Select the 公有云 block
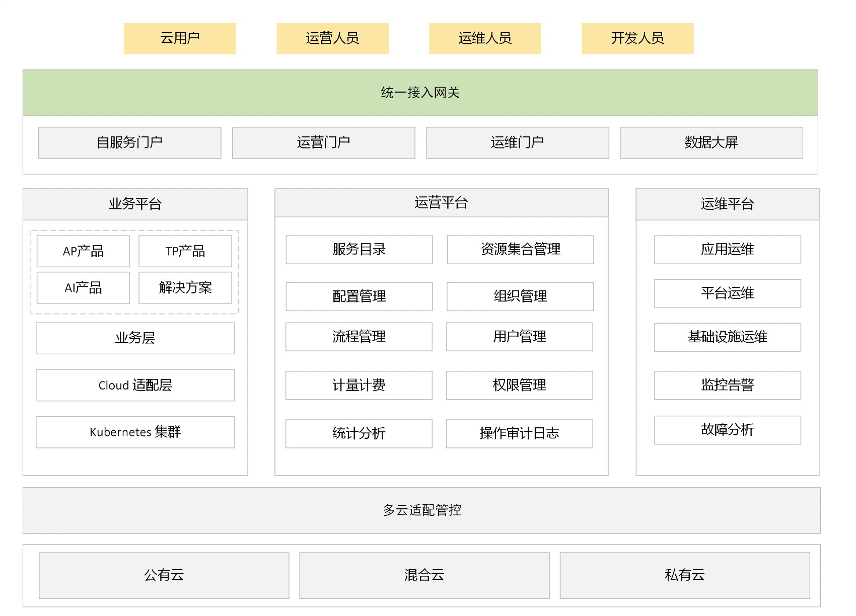 click(164, 576)
